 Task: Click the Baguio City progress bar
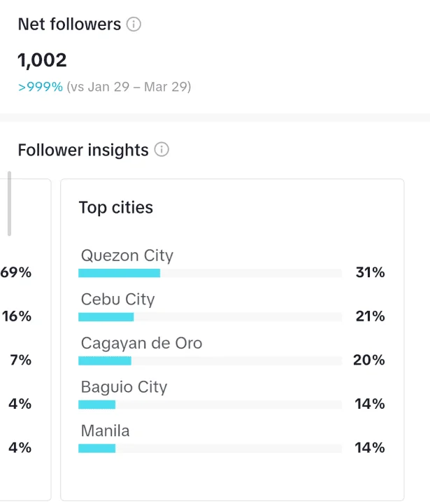(x=210, y=405)
